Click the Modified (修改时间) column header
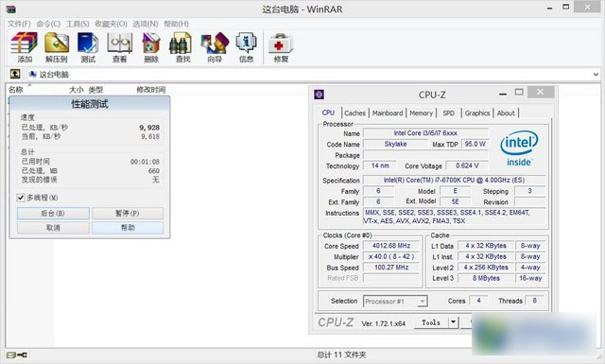 click(x=151, y=90)
